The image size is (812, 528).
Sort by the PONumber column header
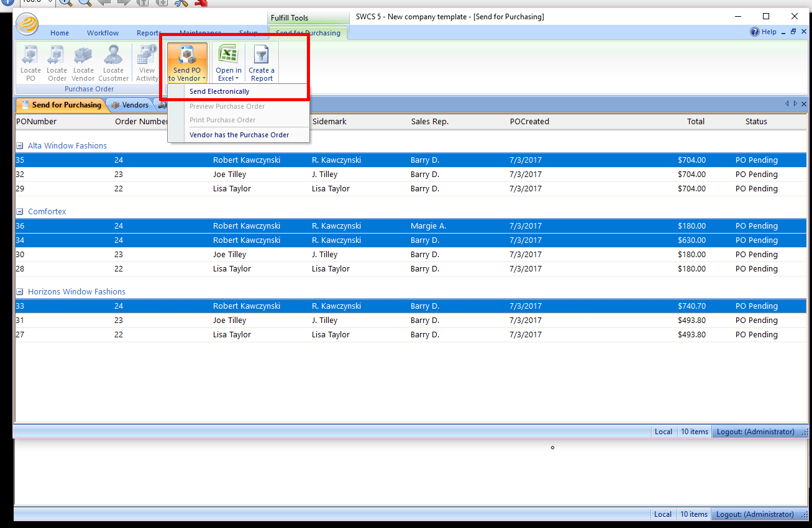(36, 122)
